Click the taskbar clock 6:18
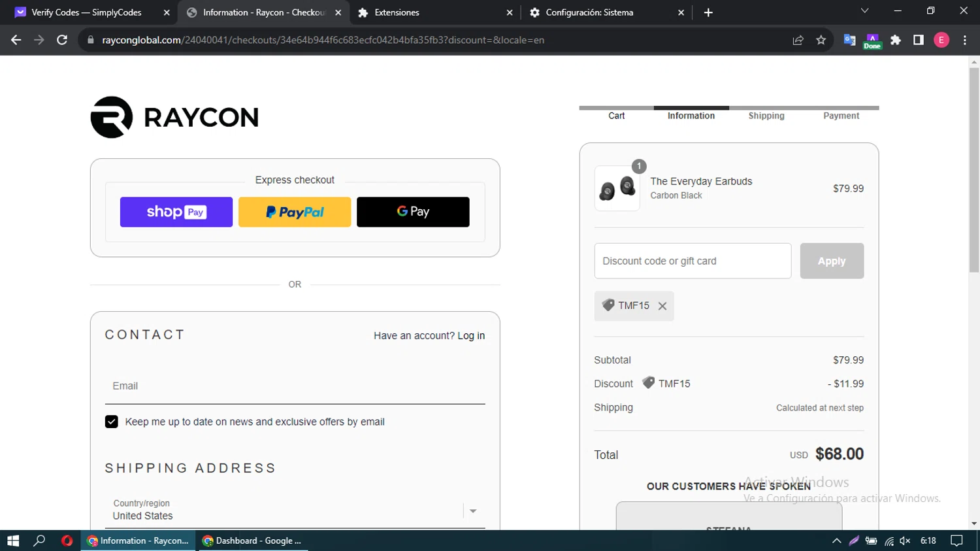 (928, 541)
